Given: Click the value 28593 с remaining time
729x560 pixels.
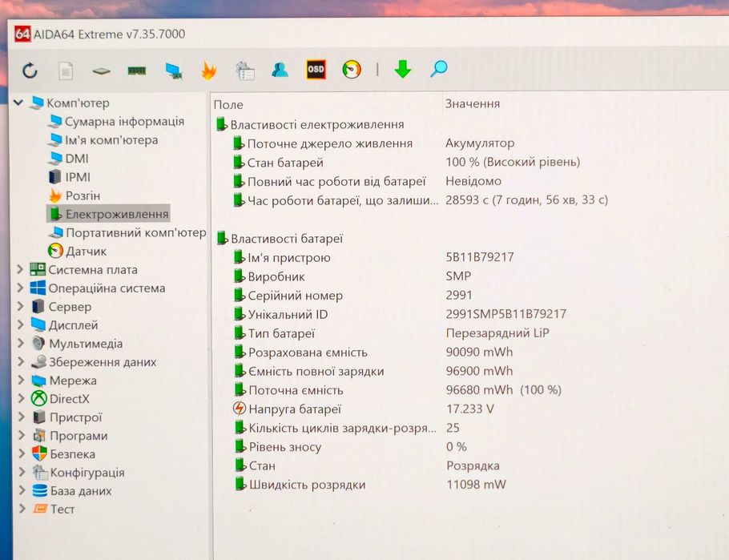Looking at the screenshot, I should [527, 200].
